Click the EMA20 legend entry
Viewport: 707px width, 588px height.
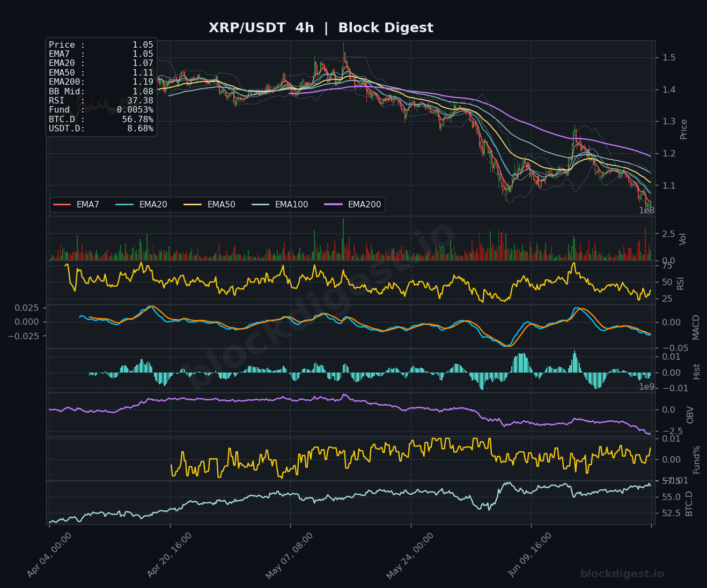point(141,205)
